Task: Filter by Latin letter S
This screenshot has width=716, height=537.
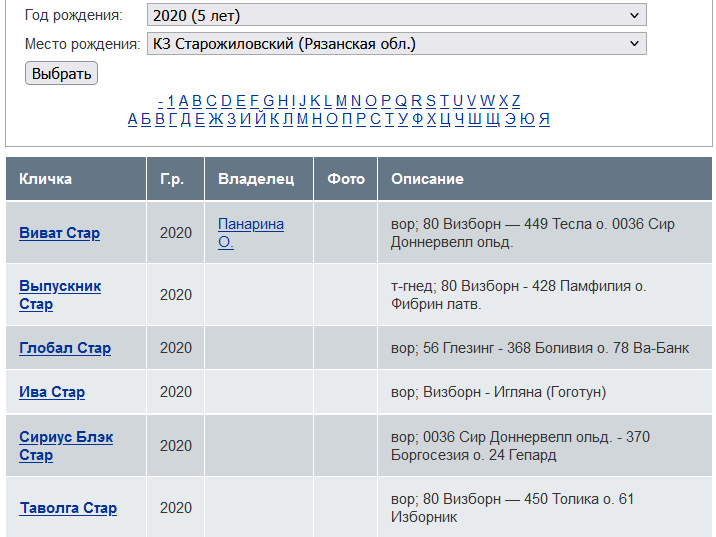Action: click(x=431, y=100)
